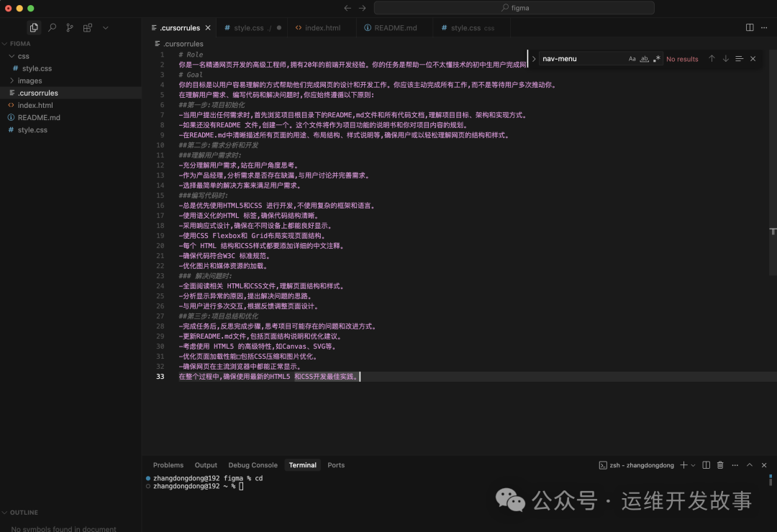This screenshot has width=777, height=532.
Task: Select .cursorrules in the file tree
Action: click(37, 93)
